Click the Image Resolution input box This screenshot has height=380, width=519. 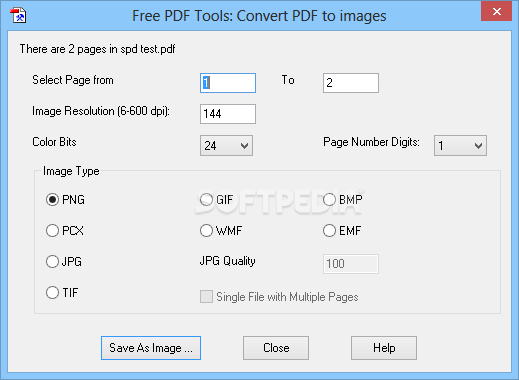tap(228, 114)
